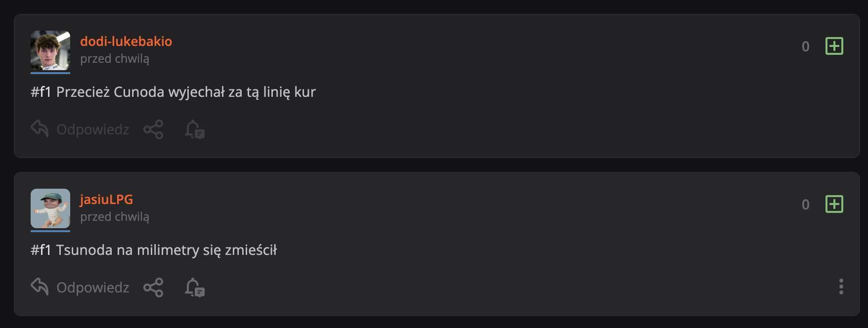Click the "przed chwilą" timestamp under jasiuLPG
868x328 pixels.
point(115,217)
